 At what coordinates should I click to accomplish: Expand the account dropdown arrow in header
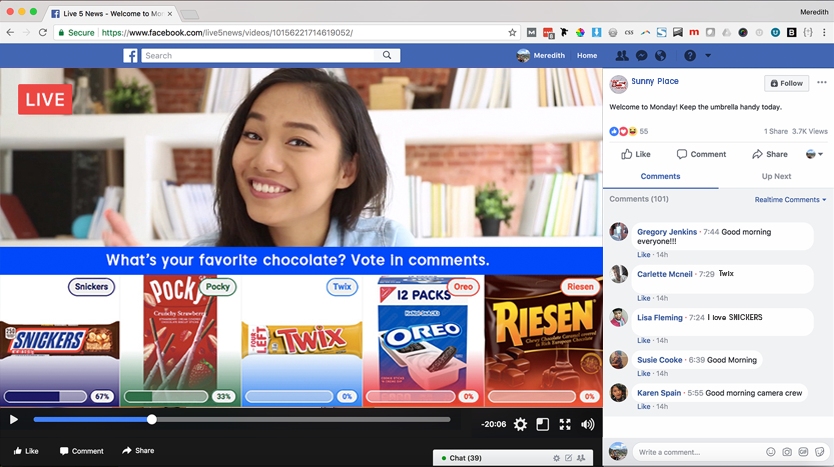click(708, 55)
